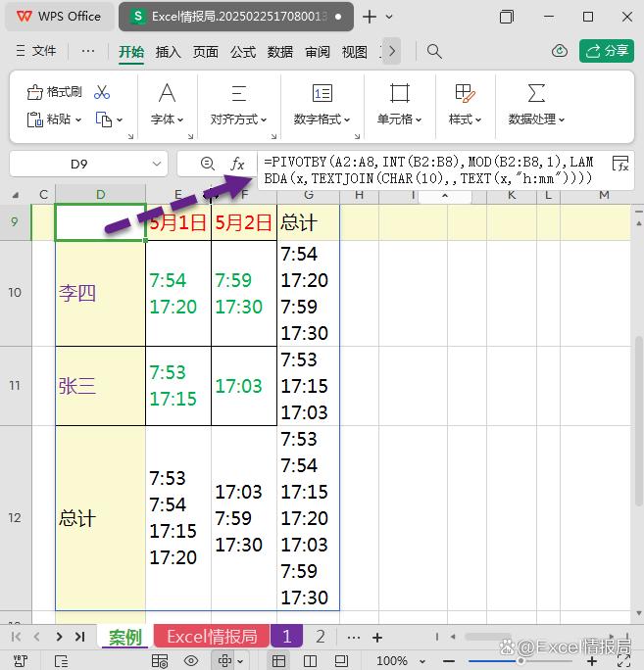Toggle eye protection reading mode icon
This screenshot has width=644, height=670.
[191, 661]
